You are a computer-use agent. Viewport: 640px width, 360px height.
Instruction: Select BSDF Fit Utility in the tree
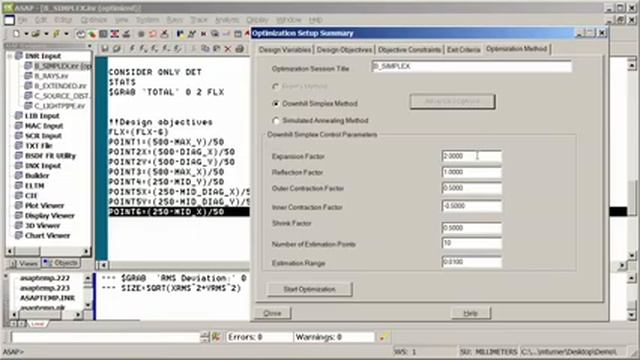50,156
